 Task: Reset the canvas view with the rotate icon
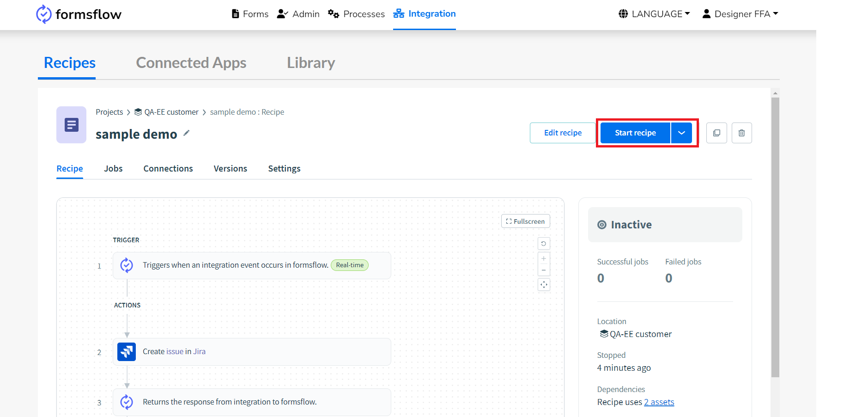[544, 244]
